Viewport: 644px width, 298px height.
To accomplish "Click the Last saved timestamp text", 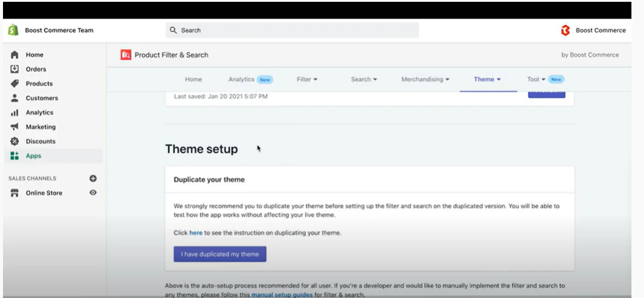I will (x=221, y=96).
